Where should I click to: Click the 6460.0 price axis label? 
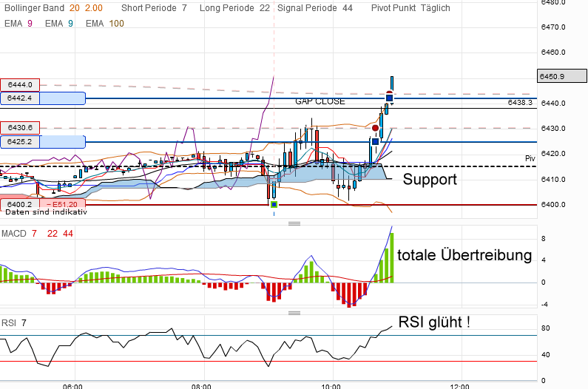point(553,53)
